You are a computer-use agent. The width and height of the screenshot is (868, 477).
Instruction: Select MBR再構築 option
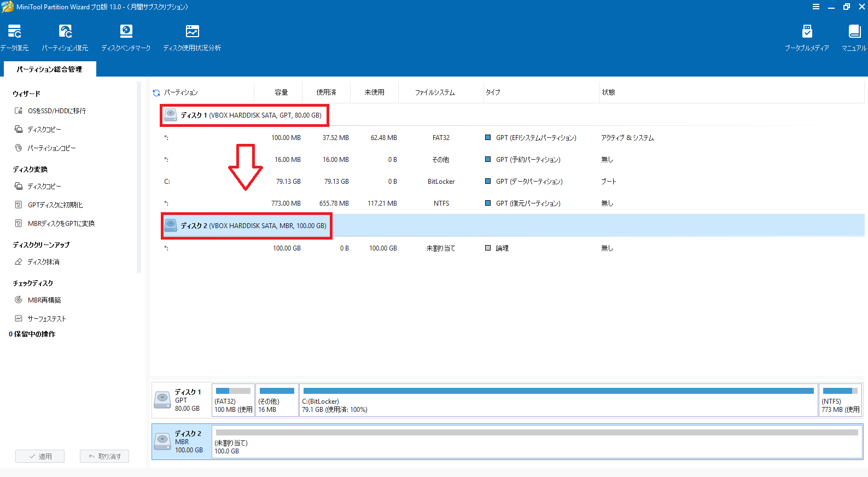point(38,300)
